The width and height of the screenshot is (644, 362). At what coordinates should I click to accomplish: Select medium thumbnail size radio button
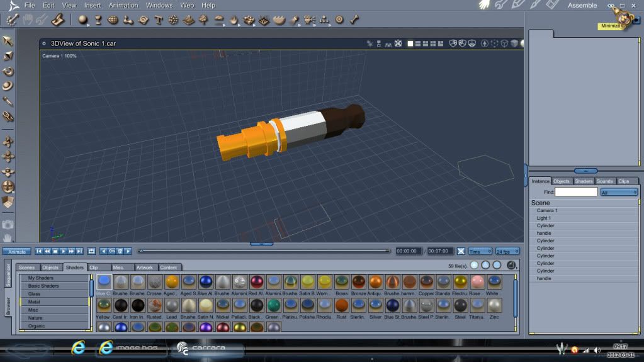coord(485,266)
